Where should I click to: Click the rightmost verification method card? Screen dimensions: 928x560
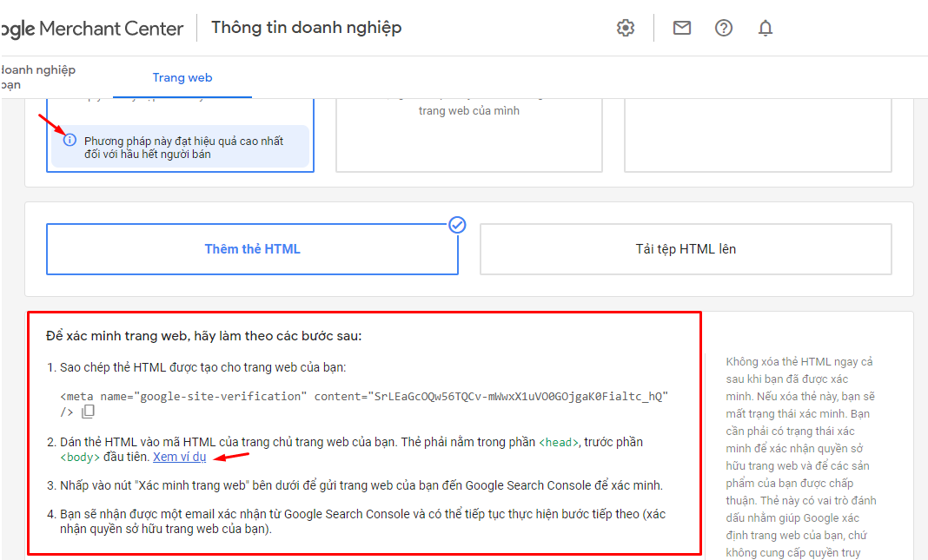(x=758, y=135)
